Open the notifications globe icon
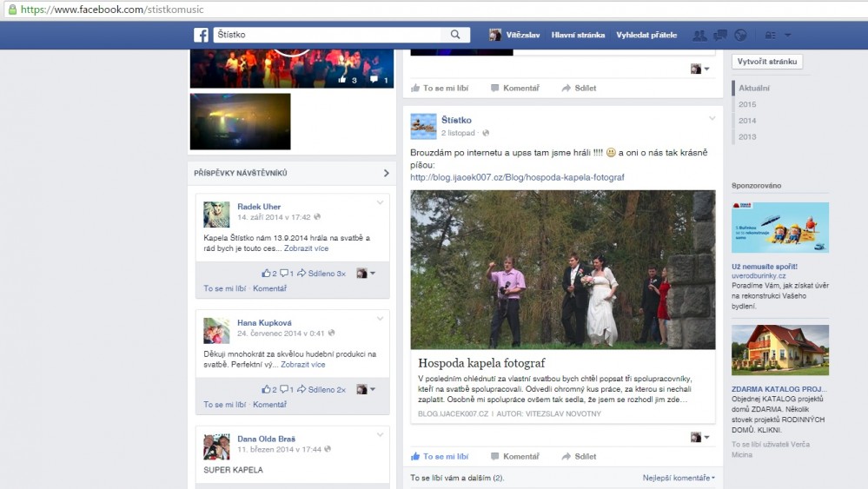This screenshot has height=489, width=868. (x=740, y=36)
